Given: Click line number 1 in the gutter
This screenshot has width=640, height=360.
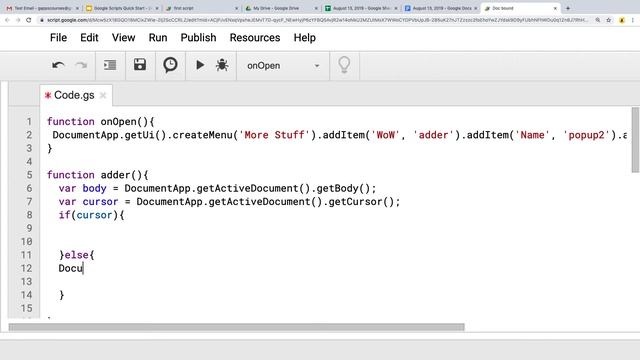Looking at the screenshot, I should tap(29, 122).
